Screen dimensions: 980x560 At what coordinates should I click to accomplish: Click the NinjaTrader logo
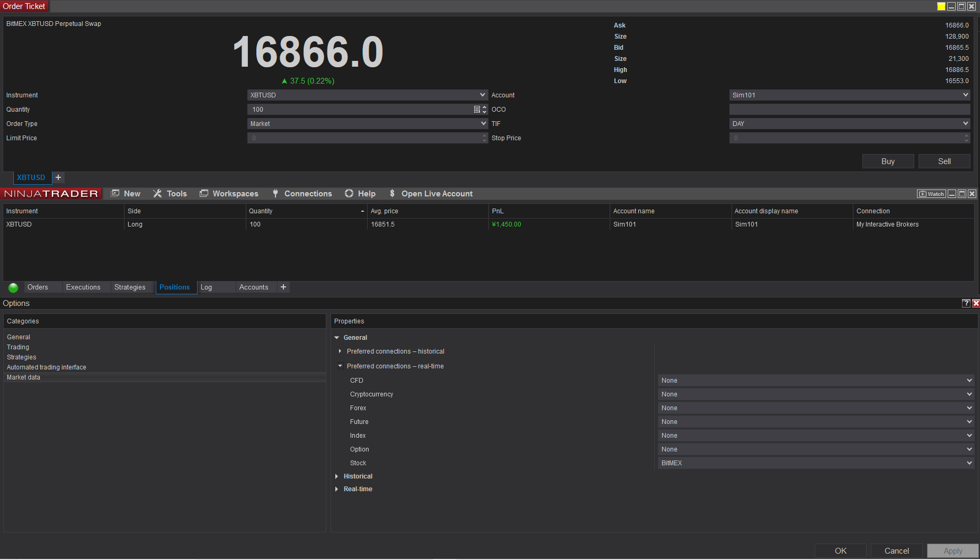(51, 194)
